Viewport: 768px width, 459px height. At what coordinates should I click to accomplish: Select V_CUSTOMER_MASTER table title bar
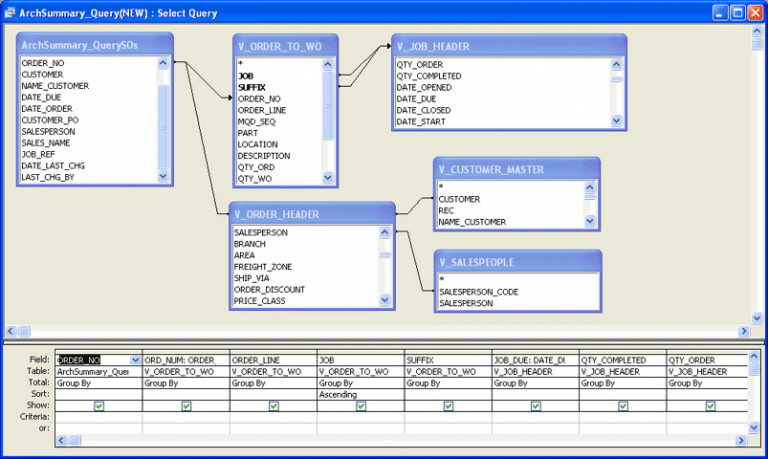click(x=517, y=169)
